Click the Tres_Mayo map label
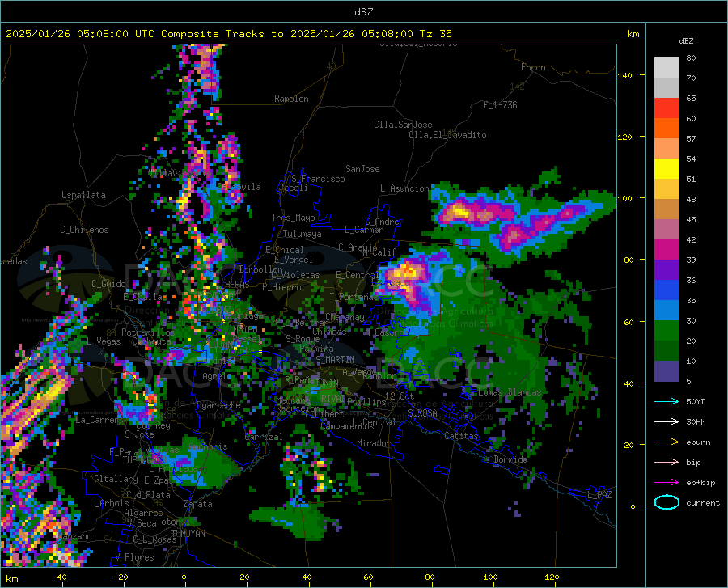The width and height of the screenshot is (728, 588). pyautogui.click(x=293, y=218)
